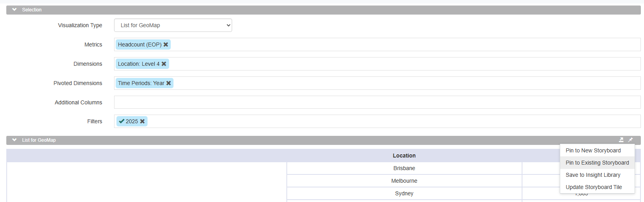This screenshot has width=644, height=202.
Task: Choose Update Storyboard Tile option
Action: click(x=594, y=187)
